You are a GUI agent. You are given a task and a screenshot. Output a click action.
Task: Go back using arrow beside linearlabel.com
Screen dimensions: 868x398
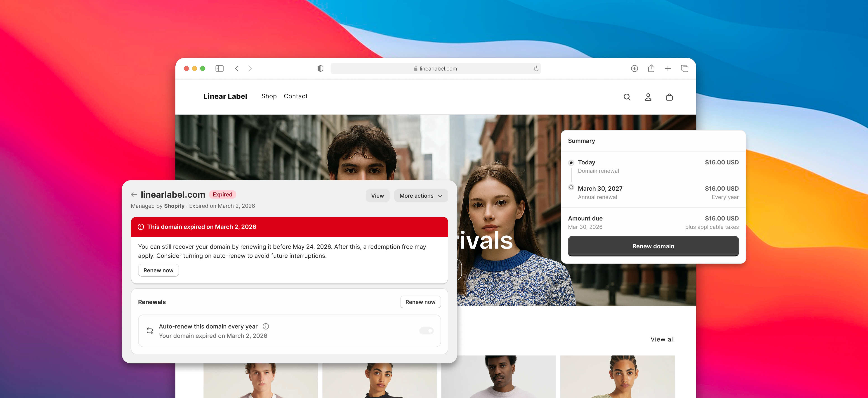pos(134,194)
